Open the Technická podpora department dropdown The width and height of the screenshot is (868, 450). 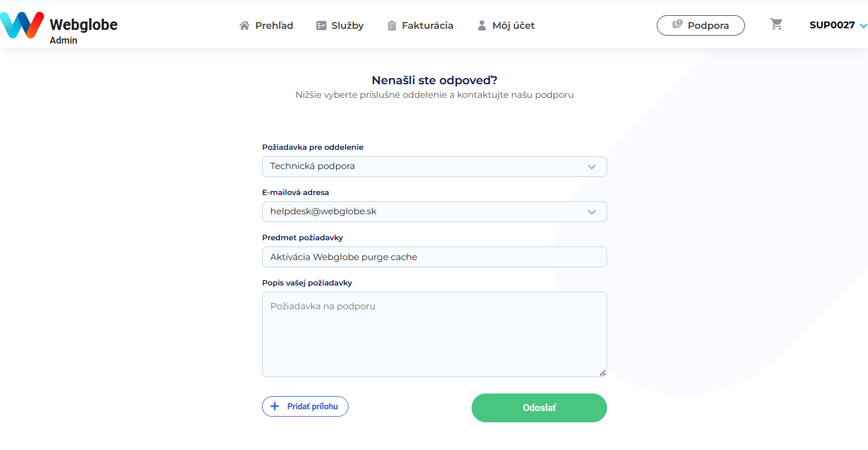click(434, 166)
